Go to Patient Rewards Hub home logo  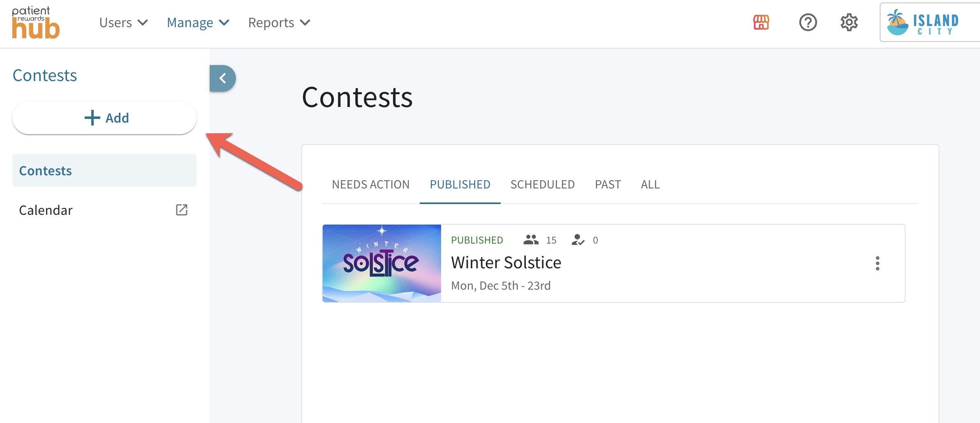36,23
